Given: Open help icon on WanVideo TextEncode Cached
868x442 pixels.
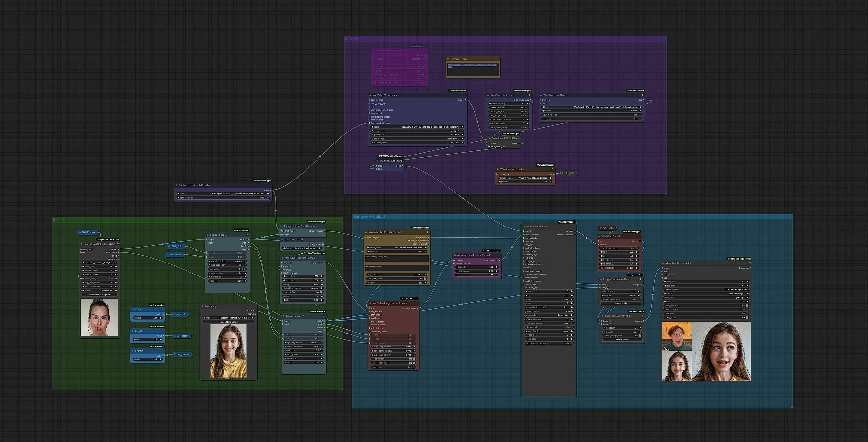Looking at the screenshot, I should [x=427, y=232].
